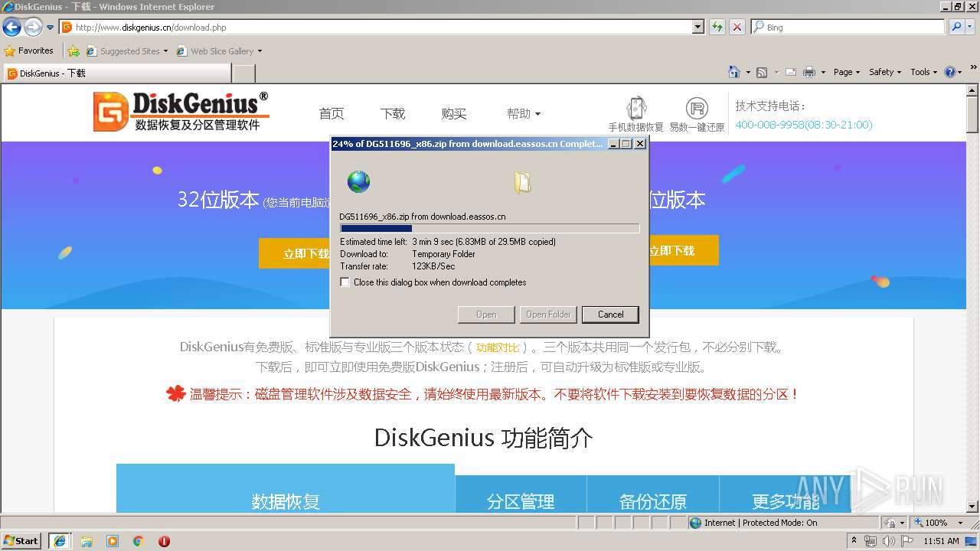980x551 pixels.
Task: Open the Tools menu
Action: pyautogui.click(x=923, y=72)
